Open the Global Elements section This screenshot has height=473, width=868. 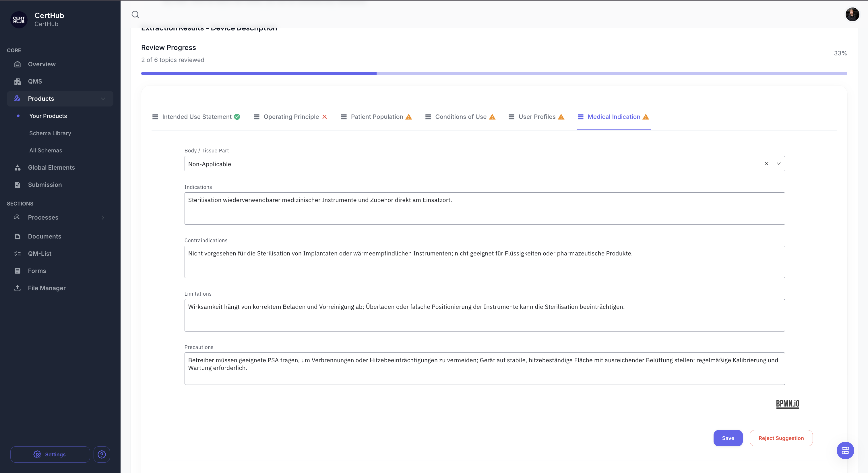pos(17,167)
